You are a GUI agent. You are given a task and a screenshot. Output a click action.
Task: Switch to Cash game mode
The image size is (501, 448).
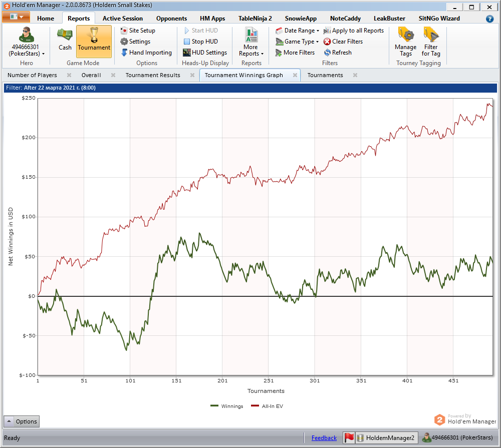click(65, 40)
